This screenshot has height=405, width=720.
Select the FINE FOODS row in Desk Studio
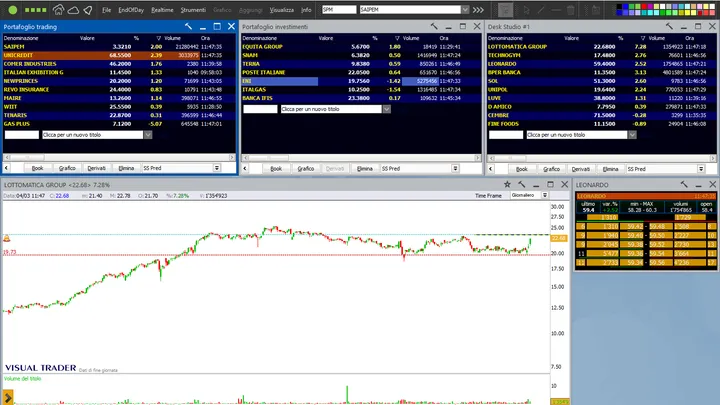point(602,124)
